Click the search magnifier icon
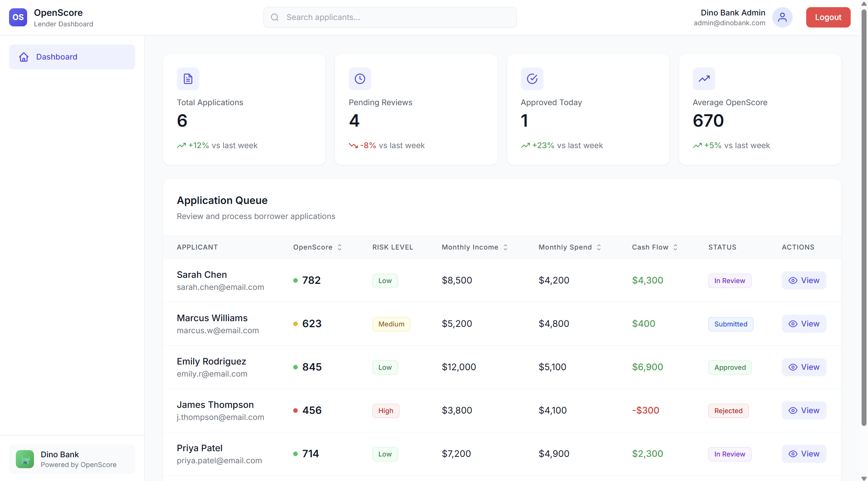This screenshot has width=868, height=481. (x=275, y=17)
